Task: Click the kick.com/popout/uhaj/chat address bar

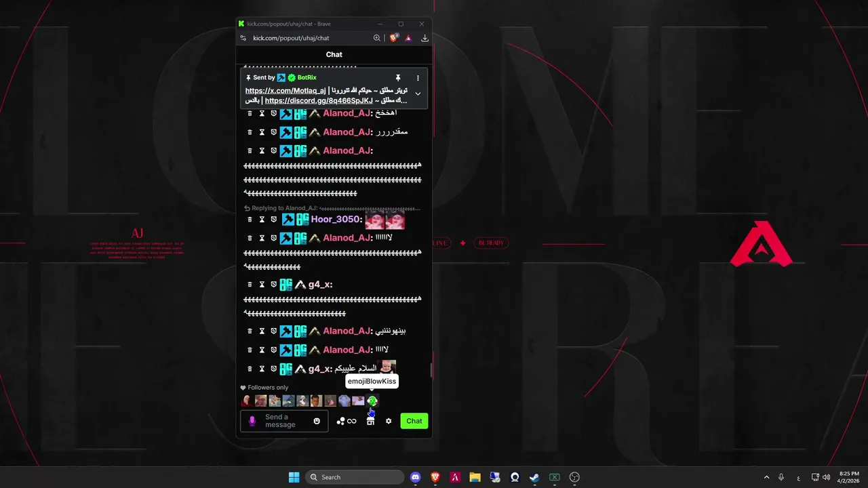Action: tap(291, 38)
